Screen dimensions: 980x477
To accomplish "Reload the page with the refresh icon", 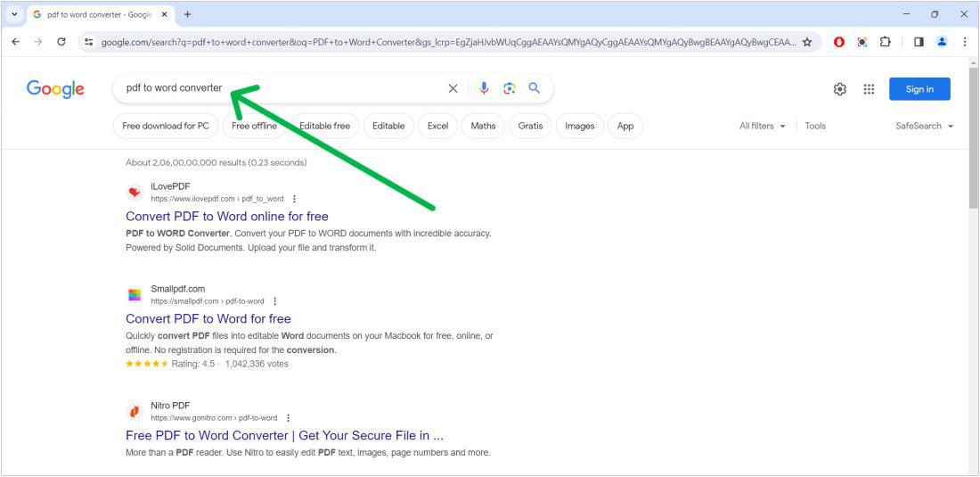I will (61, 42).
